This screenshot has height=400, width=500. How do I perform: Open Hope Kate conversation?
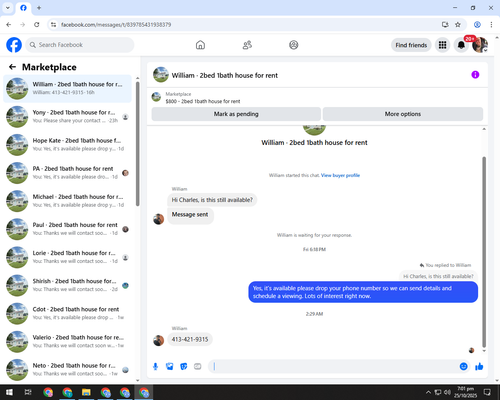point(67,144)
